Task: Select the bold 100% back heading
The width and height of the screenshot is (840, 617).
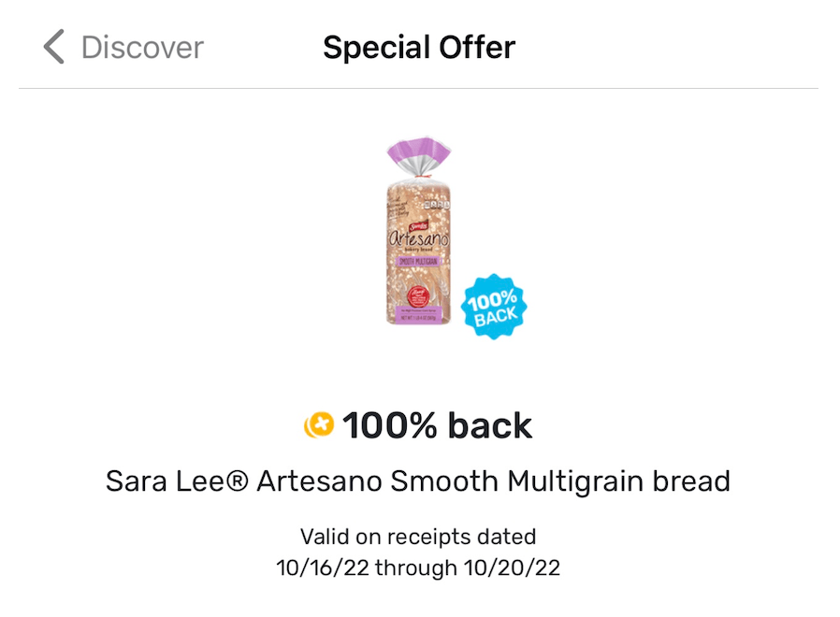Action: coord(437,426)
